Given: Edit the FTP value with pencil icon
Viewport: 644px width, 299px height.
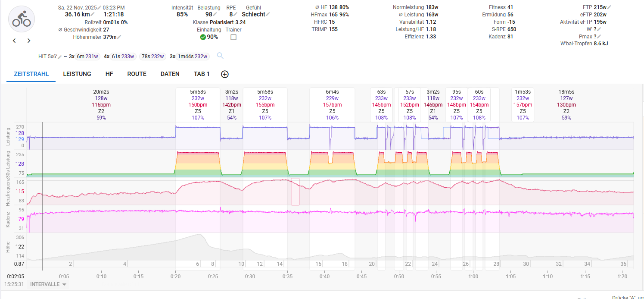Looking at the screenshot, I should [609, 7].
